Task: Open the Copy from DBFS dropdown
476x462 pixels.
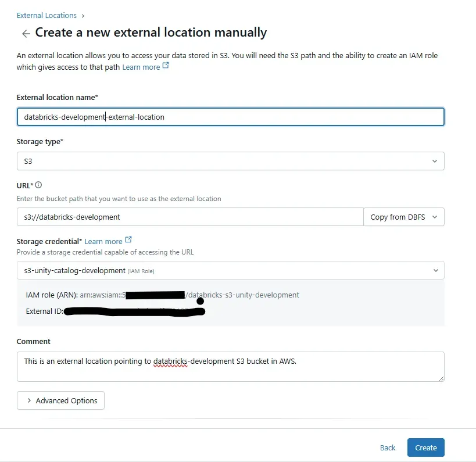Action: [x=403, y=217]
